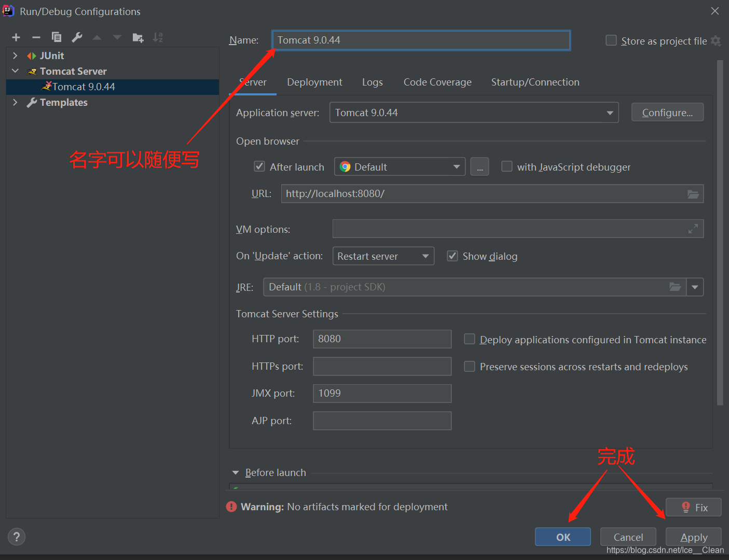Create new folder icon in toolbar
This screenshot has width=729, height=560.
click(138, 37)
